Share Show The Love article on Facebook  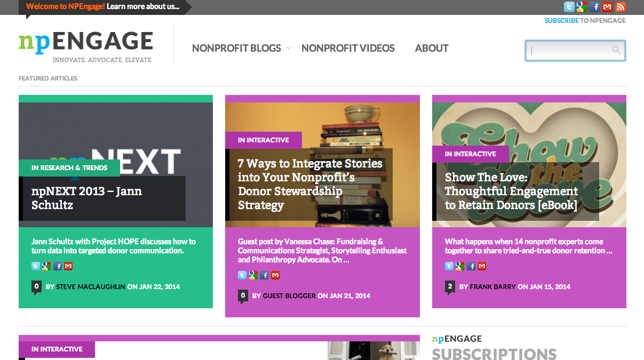[x=471, y=266]
